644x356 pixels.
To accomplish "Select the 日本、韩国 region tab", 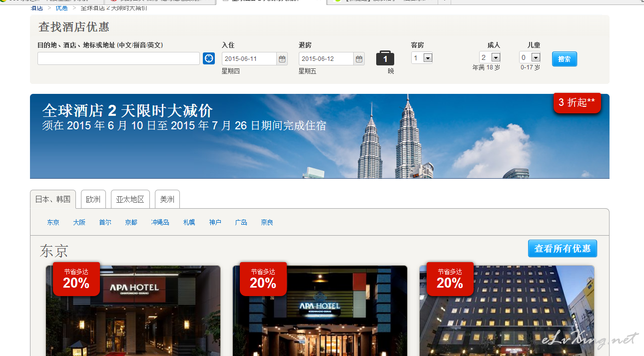I will click(x=53, y=199).
